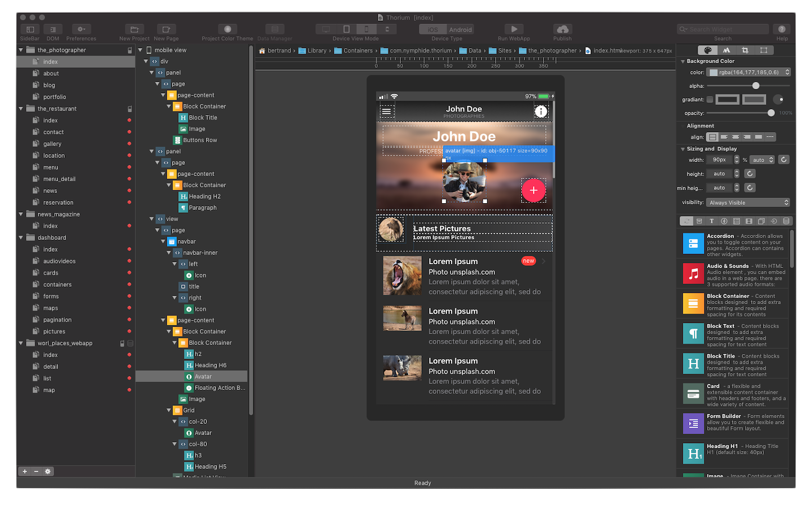812x508 pixels.
Task: Collapse the navbar-inner node
Action: 169,253
